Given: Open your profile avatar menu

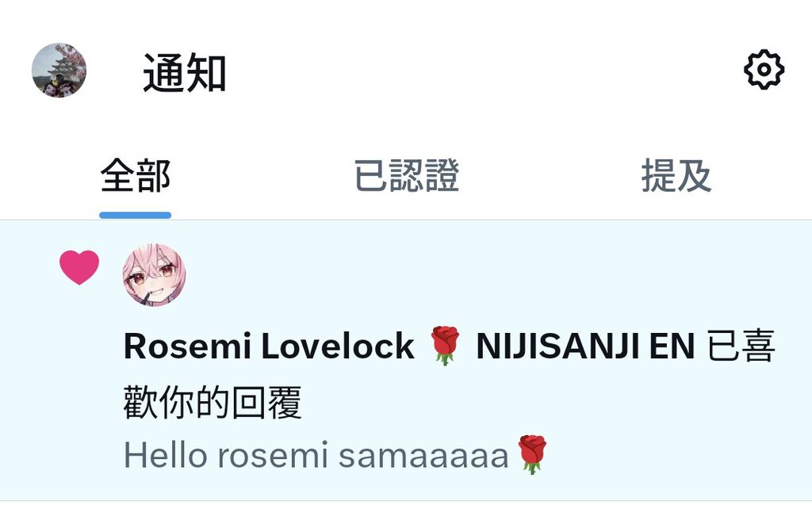Looking at the screenshot, I should tap(59, 70).
